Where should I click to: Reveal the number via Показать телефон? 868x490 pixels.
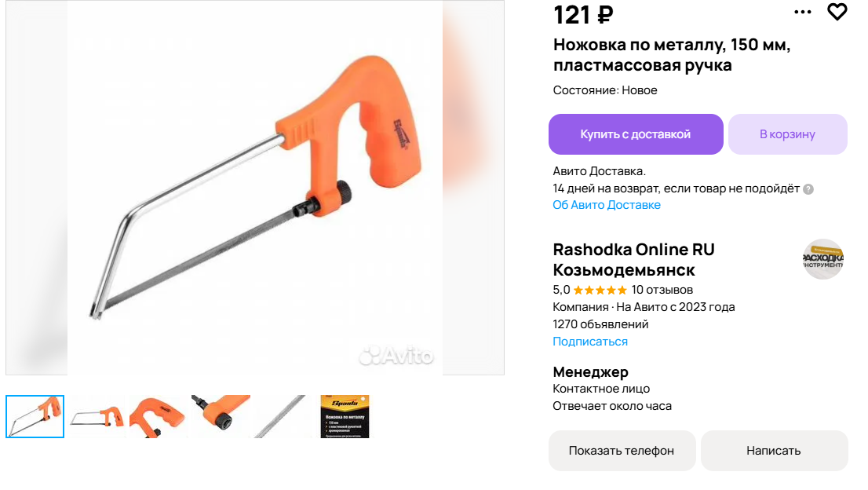coord(622,451)
